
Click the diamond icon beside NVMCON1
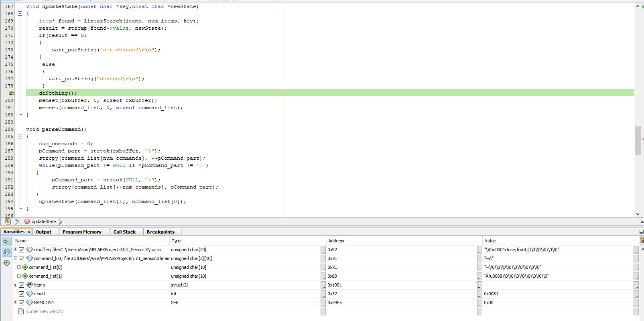click(x=30, y=303)
